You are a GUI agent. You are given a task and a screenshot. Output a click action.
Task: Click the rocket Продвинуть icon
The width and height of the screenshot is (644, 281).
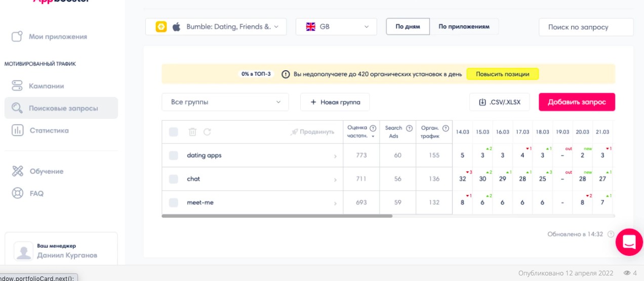click(294, 132)
